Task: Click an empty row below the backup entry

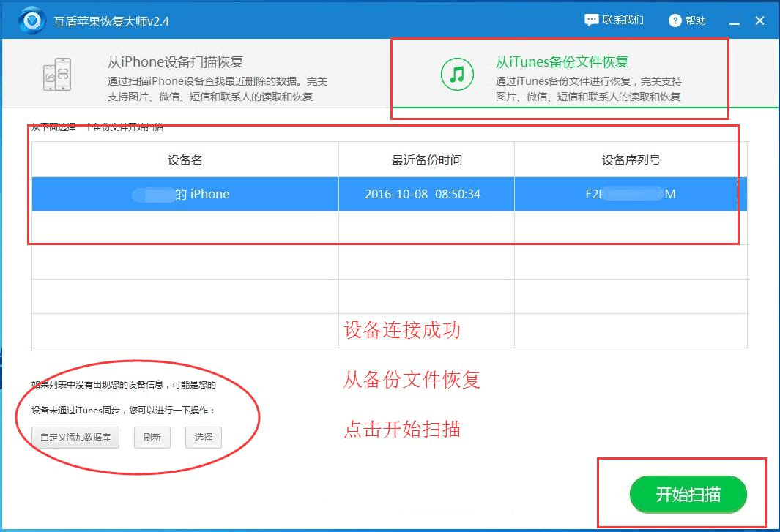Action: click(x=183, y=228)
